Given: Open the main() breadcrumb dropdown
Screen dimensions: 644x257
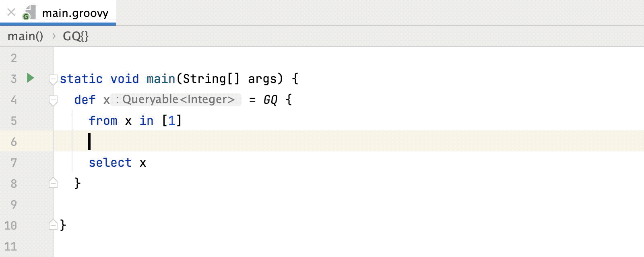Looking at the screenshot, I should click(x=25, y=36).
